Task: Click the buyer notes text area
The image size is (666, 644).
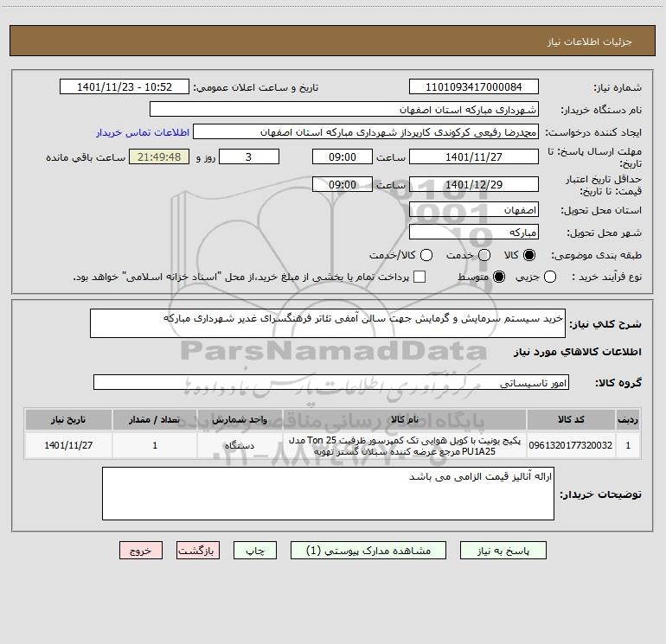Action: coord(328,494)
